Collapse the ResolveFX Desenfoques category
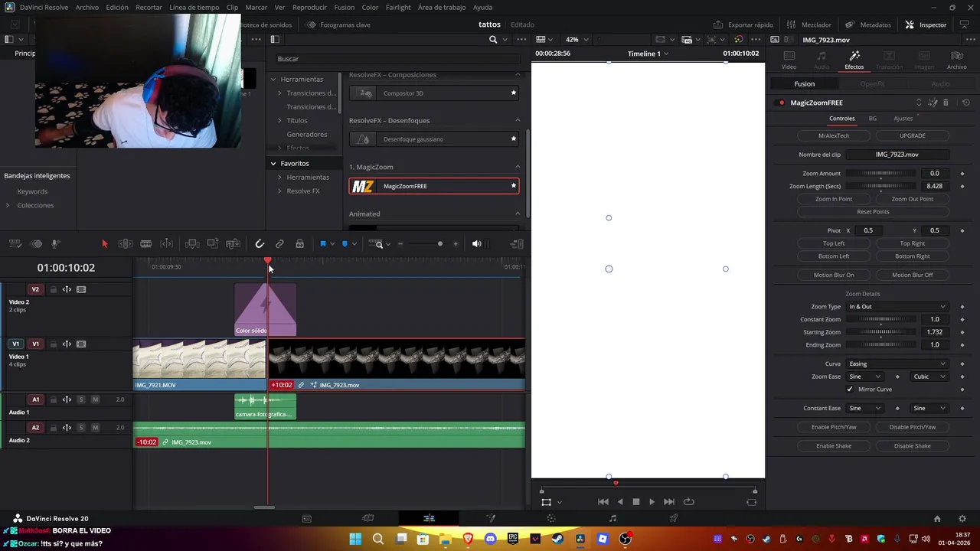Screen dimensions: 980x551 coord(518,120)
